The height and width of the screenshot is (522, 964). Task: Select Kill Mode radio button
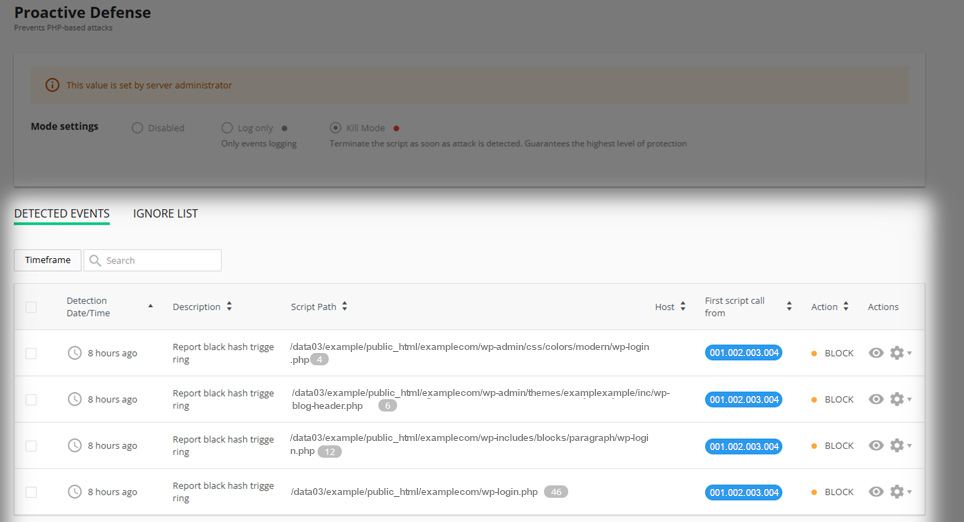335,128
